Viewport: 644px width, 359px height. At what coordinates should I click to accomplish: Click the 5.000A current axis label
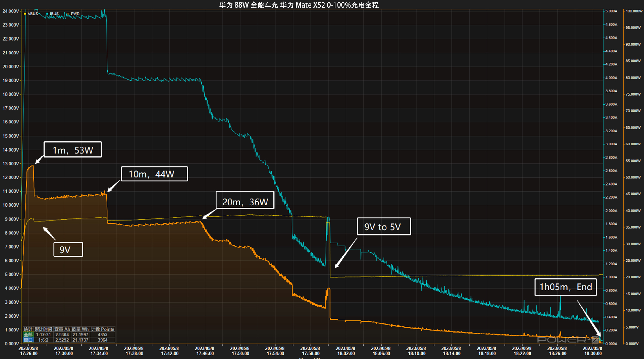pos(611,11)
